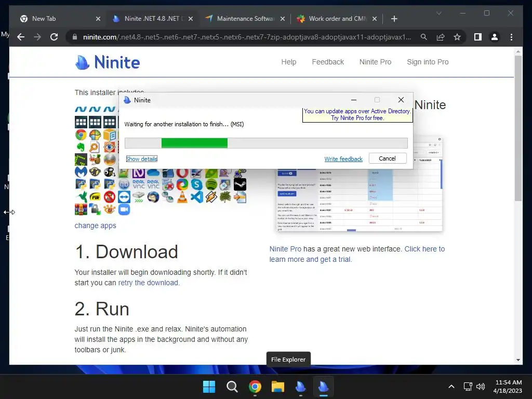Click the Evernote elephant icon
This screenshot has height=399, width=532.
(x=81, y=147)
